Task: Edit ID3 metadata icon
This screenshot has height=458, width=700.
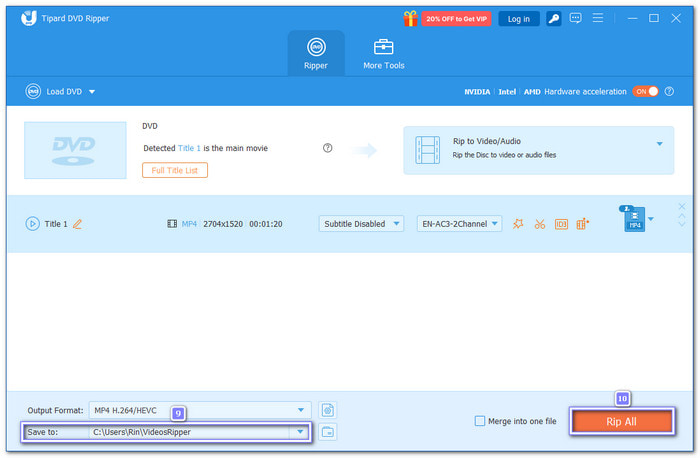Action: 561,224
